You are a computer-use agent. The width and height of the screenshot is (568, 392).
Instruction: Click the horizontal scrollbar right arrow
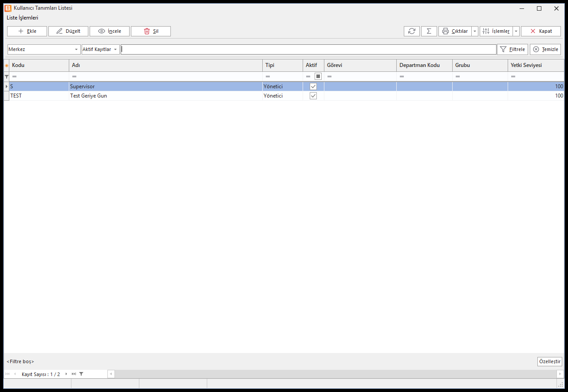pyautogui.click(x=560, y=374)
